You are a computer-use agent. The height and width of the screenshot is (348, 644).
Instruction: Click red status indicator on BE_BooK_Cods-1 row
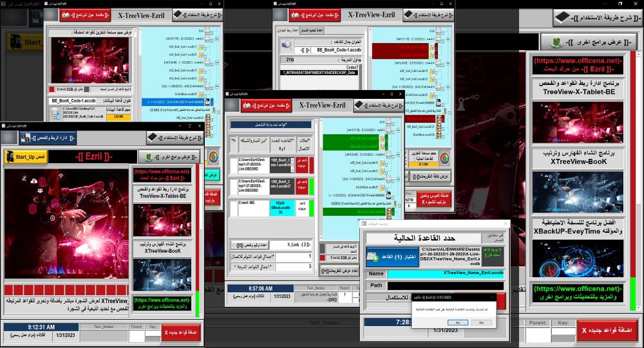pos(311,165)
